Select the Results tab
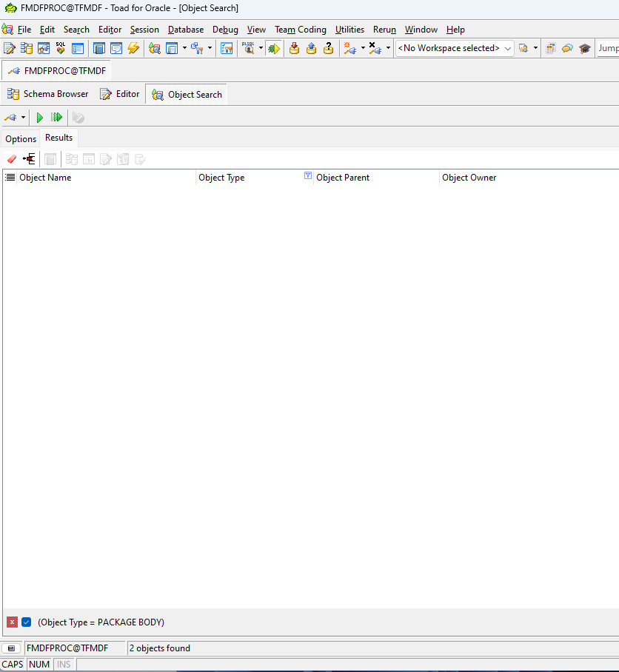 coord(58,138)
